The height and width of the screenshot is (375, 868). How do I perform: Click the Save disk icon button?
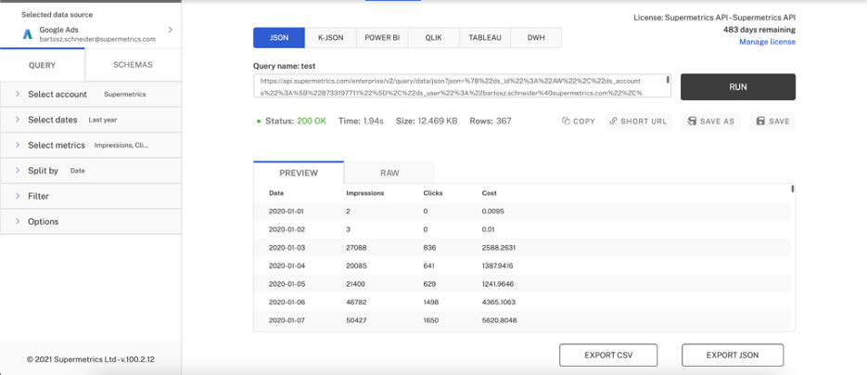760,122
